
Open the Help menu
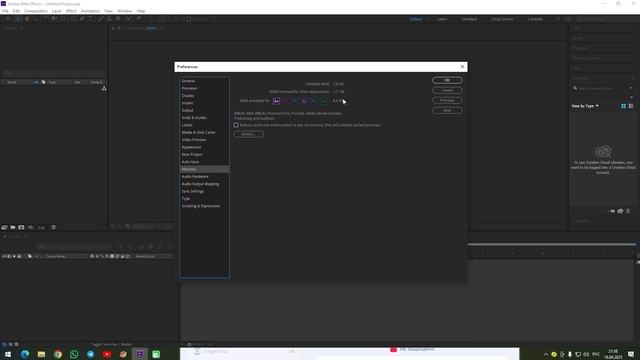tap(141, 11)
